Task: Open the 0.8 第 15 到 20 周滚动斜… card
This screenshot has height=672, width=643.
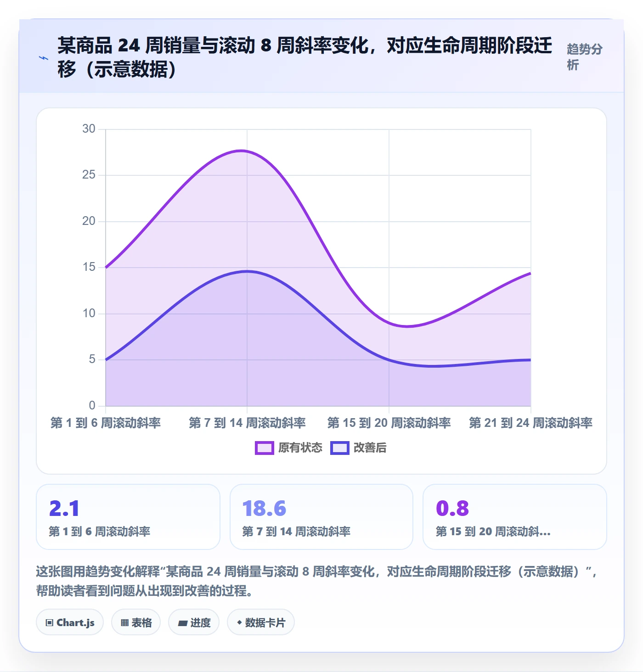Action: 515,517
